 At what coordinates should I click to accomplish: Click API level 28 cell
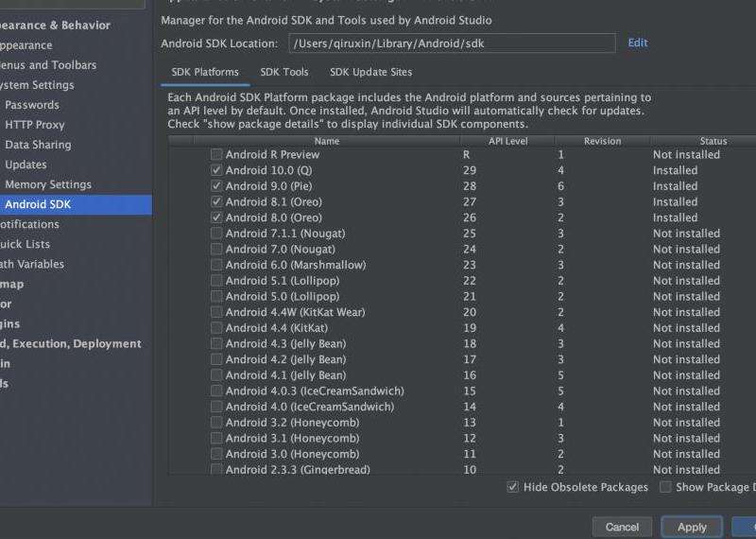pyautogui.click(x=470, y=185)
